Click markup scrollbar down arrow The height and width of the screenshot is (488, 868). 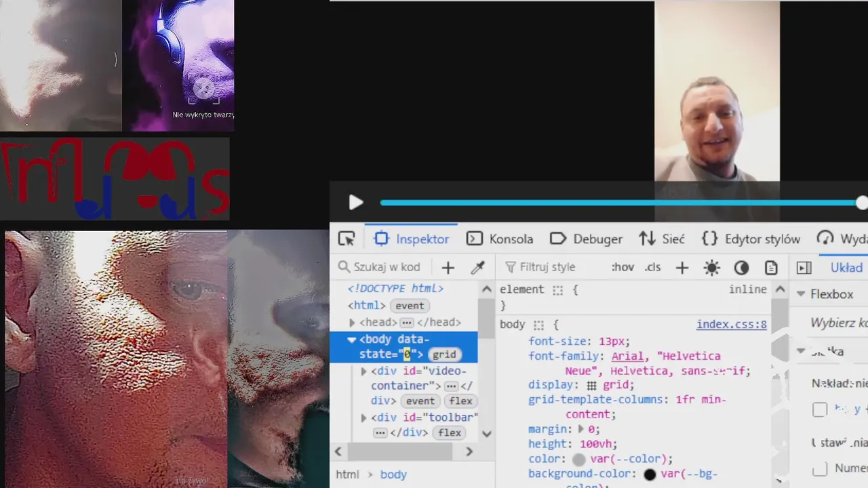pos(486,434)
